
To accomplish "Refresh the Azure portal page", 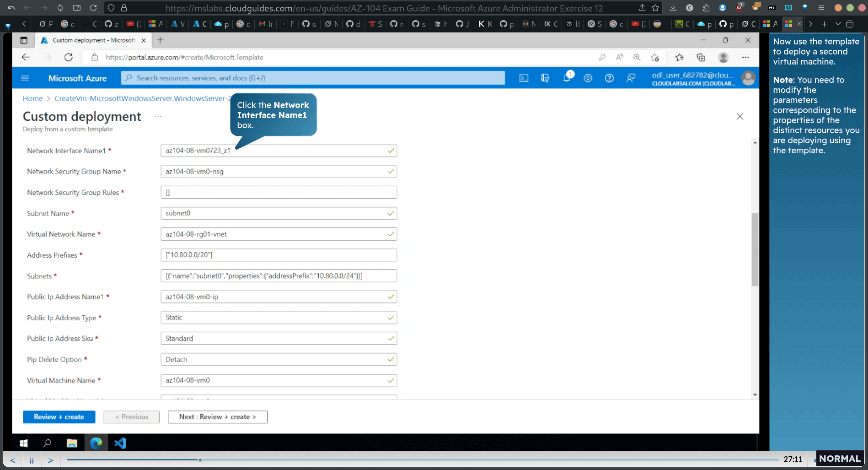I will click(x=69, y=57).
